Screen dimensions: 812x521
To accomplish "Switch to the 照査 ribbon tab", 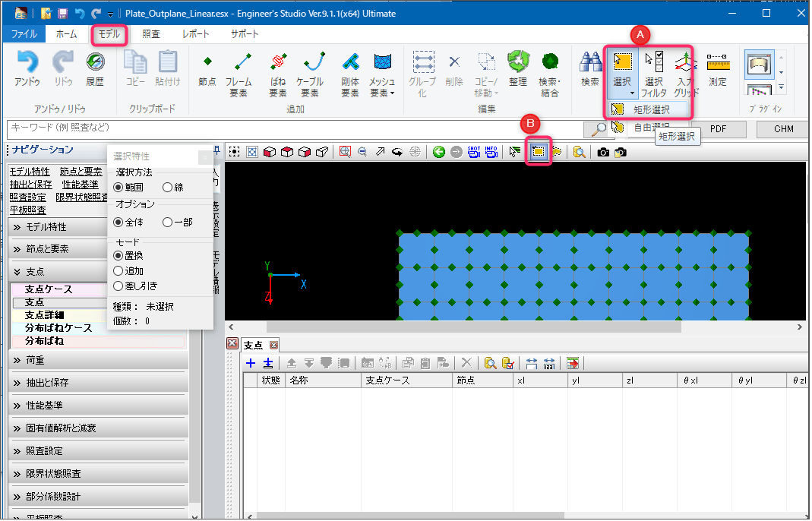I will [151, 33].
